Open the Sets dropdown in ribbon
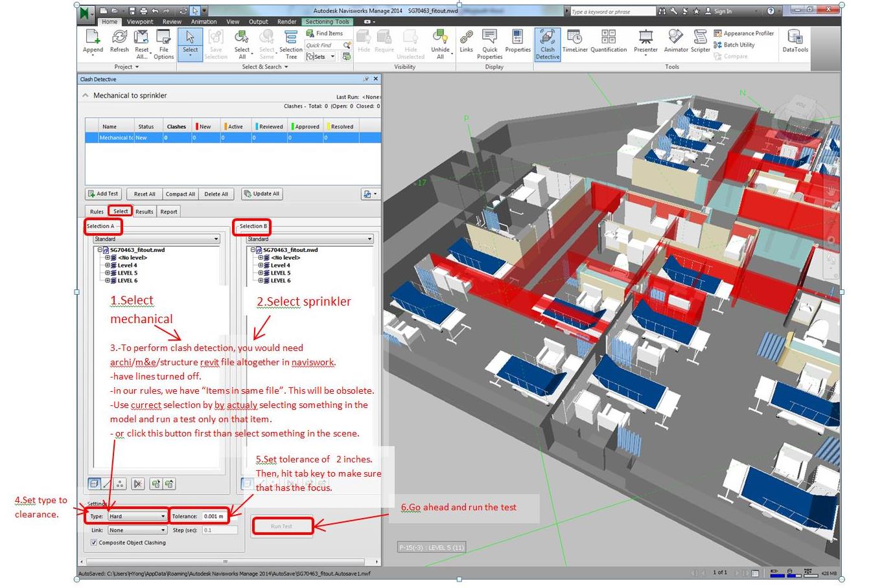895x588 pixels. coord(321,56)
